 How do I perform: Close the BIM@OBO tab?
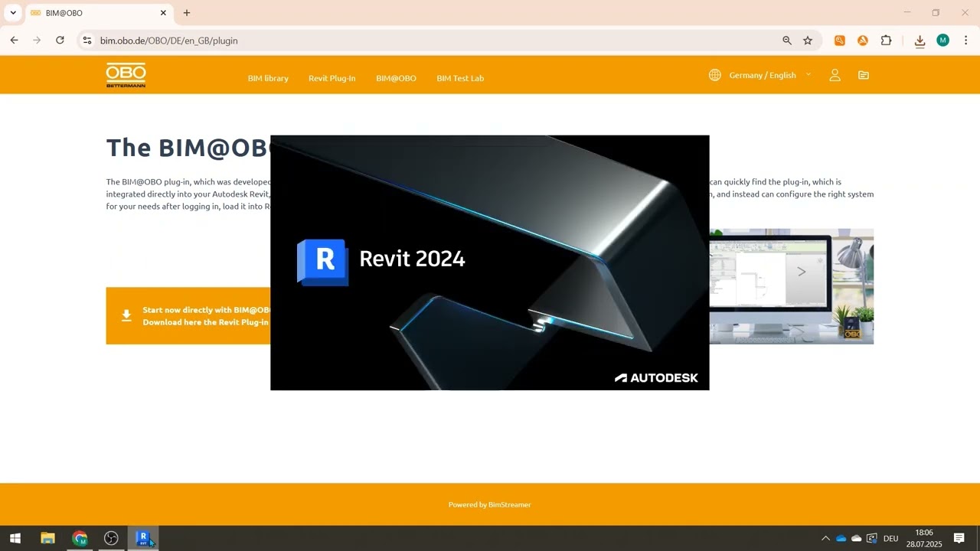coord(163,13)
